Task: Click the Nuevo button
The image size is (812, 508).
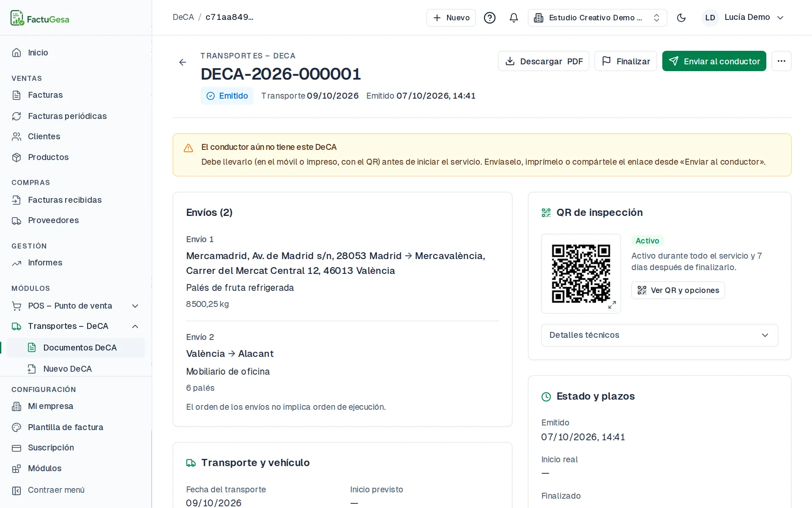Action: click(451, 18)
